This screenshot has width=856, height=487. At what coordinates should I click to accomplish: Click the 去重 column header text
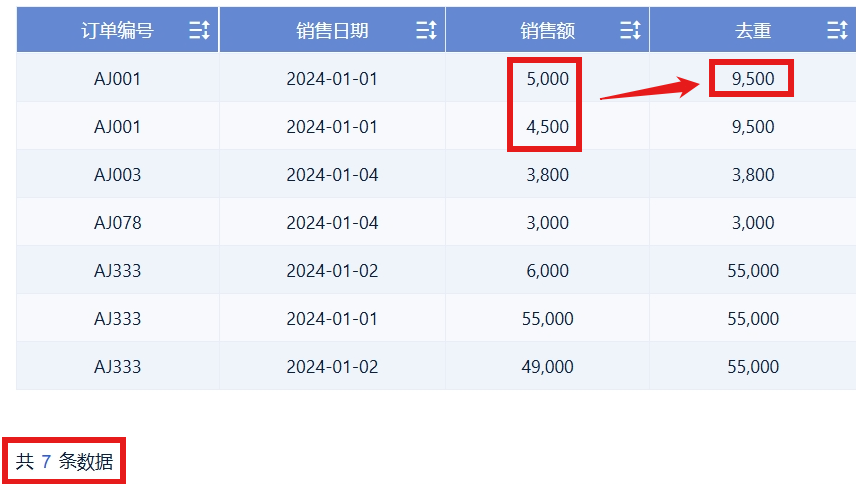[x=753, y=31]
